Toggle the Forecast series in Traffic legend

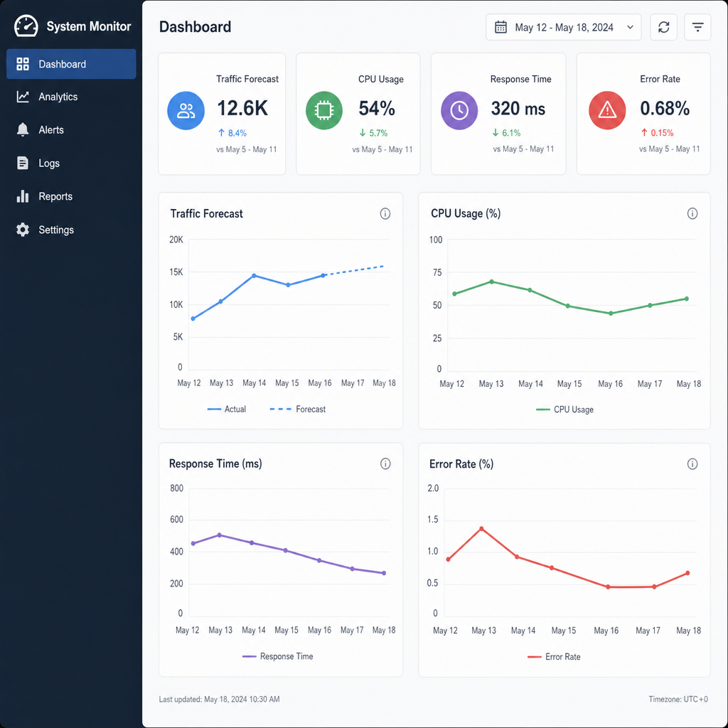298,409
